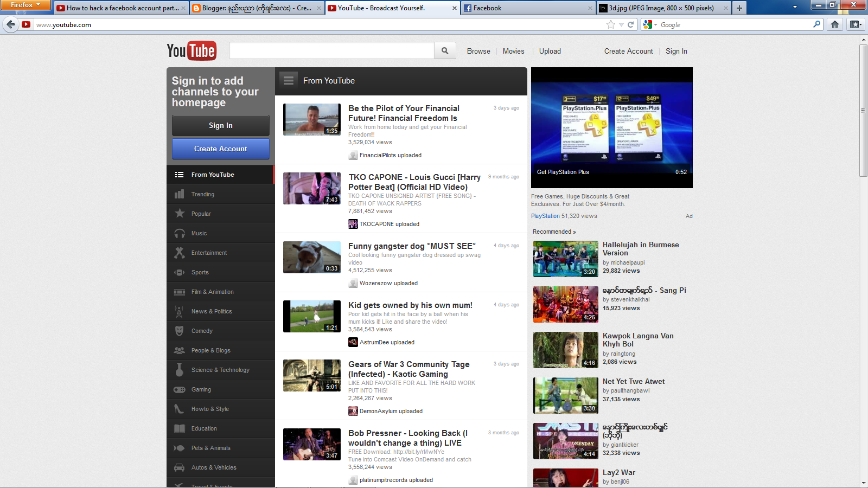
Task: Open Kawpok Langna Van Khyh Bol thumbnail
Action: (566, 350)
